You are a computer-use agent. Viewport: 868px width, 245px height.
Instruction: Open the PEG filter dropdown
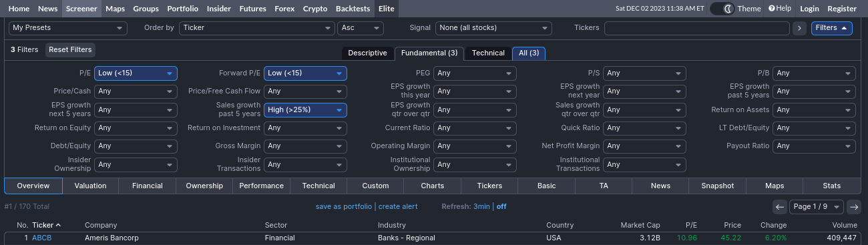point(475,73)
